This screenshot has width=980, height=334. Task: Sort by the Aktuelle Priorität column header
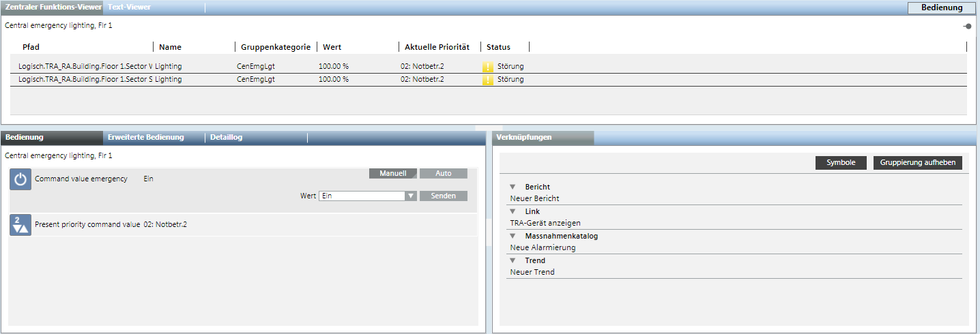tap(437, 47)
